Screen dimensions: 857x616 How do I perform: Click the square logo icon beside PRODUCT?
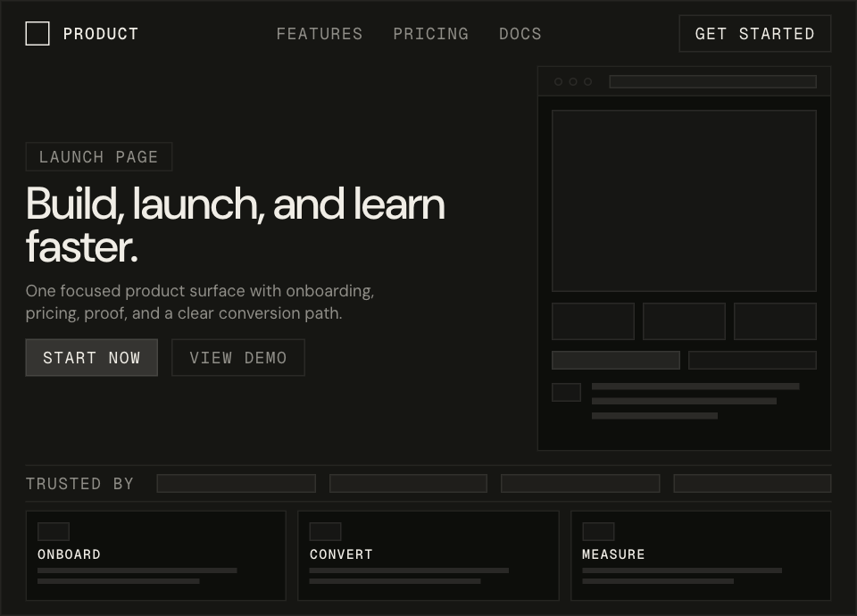point(37,34)
